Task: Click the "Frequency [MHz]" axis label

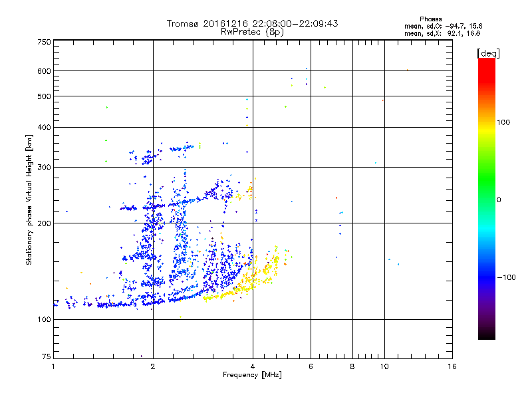Action: [252, 375]
